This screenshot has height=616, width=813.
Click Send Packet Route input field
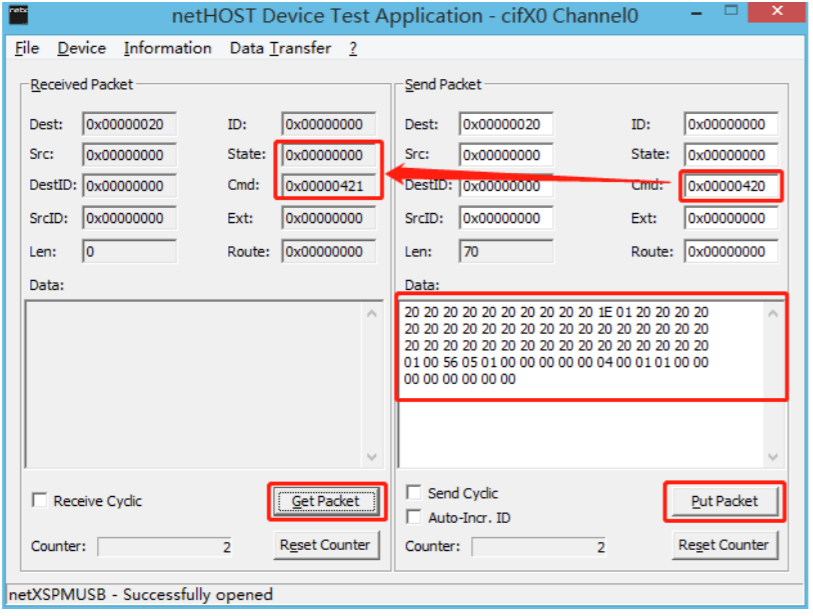pyautogui.click(x=731, y=251)
